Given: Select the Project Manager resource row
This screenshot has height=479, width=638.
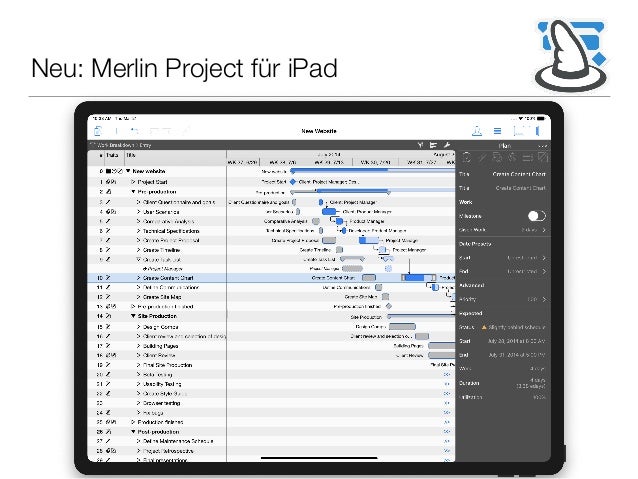Looking at the screenshot, I should pos(157,269).
